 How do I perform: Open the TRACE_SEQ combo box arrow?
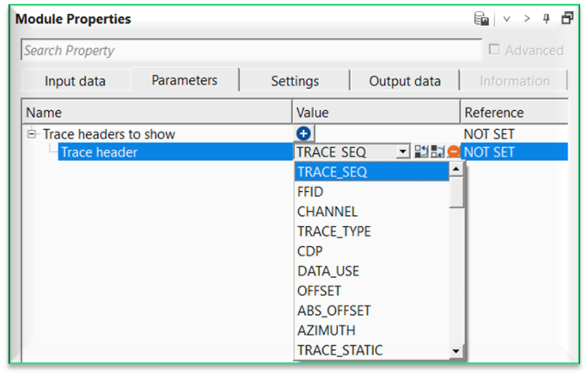point(403,151)
